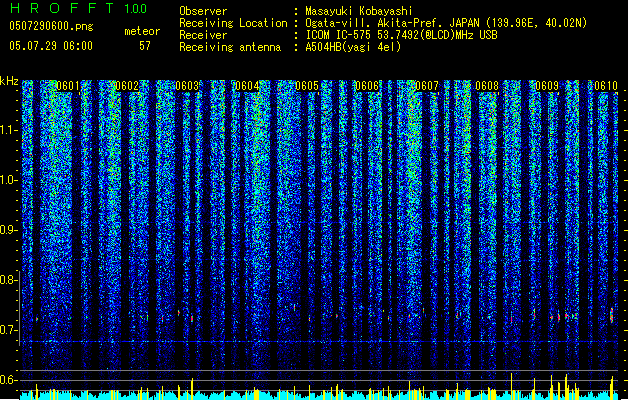
Task: Click the 0.6 frequency axis label
Action: (8, 380)
